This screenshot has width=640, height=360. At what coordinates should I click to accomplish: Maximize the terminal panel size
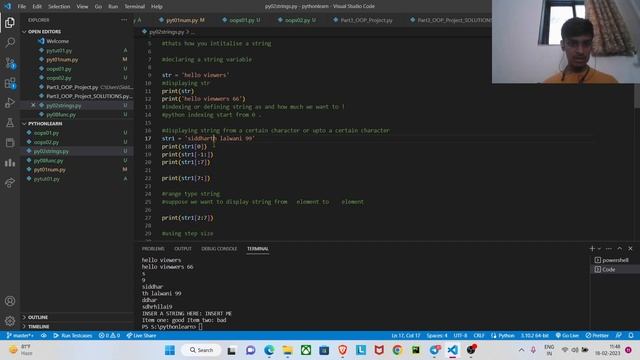[620, 249]
